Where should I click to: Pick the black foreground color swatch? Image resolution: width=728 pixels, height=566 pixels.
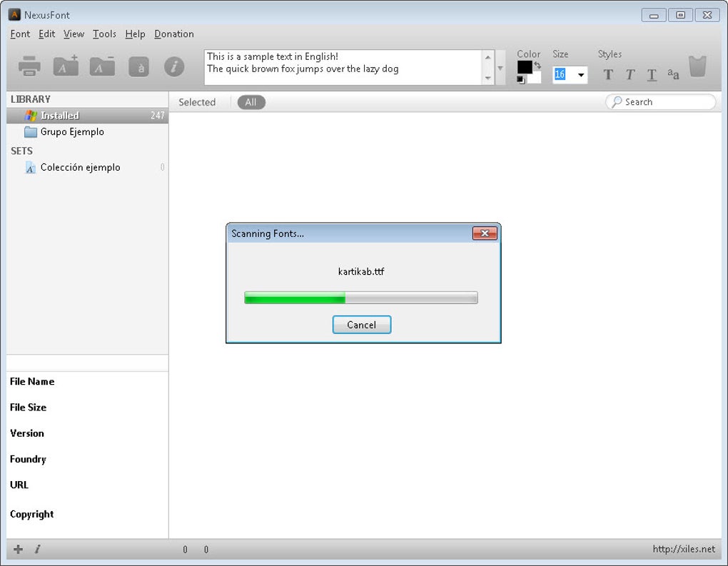coord(525,67)
